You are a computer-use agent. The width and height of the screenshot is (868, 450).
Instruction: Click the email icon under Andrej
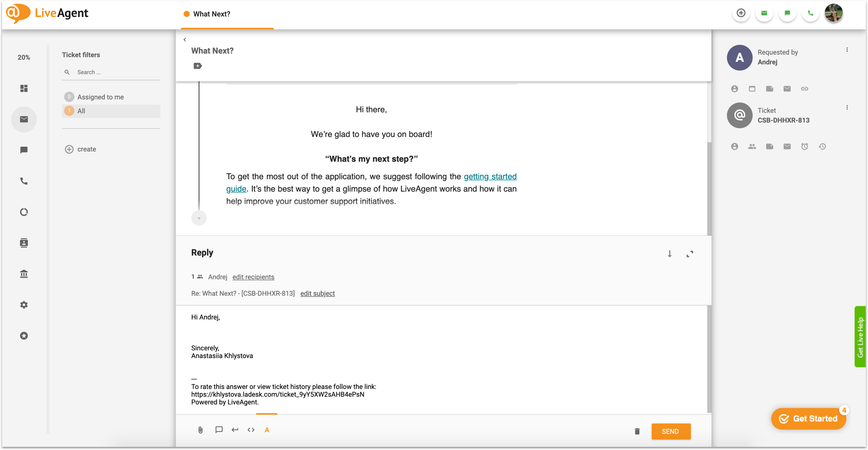coord(787,89)
